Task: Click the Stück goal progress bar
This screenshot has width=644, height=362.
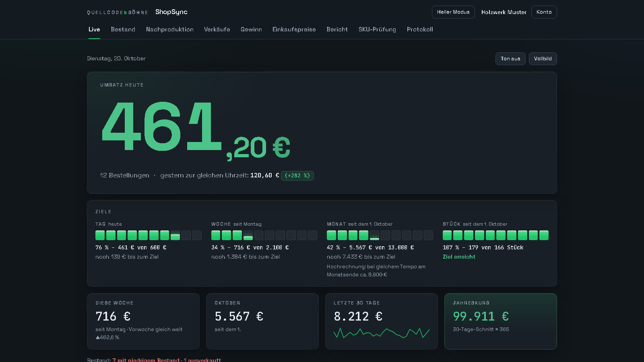Action: point(495,235)
